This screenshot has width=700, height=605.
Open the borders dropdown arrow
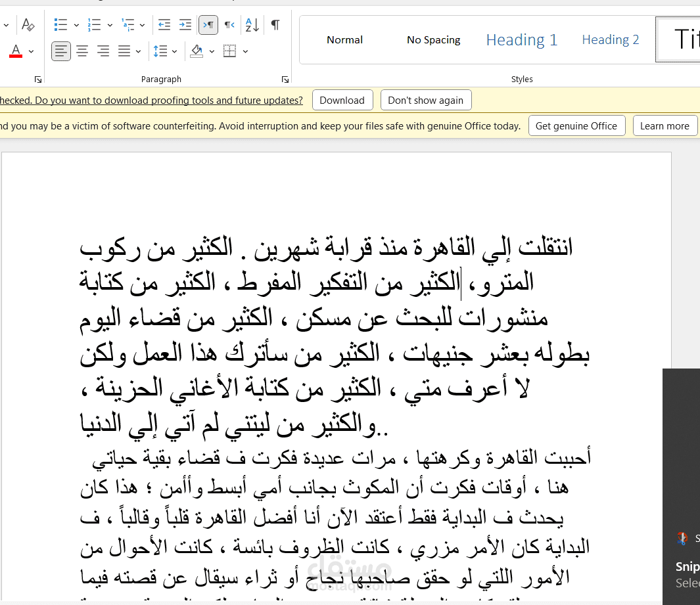246,51
